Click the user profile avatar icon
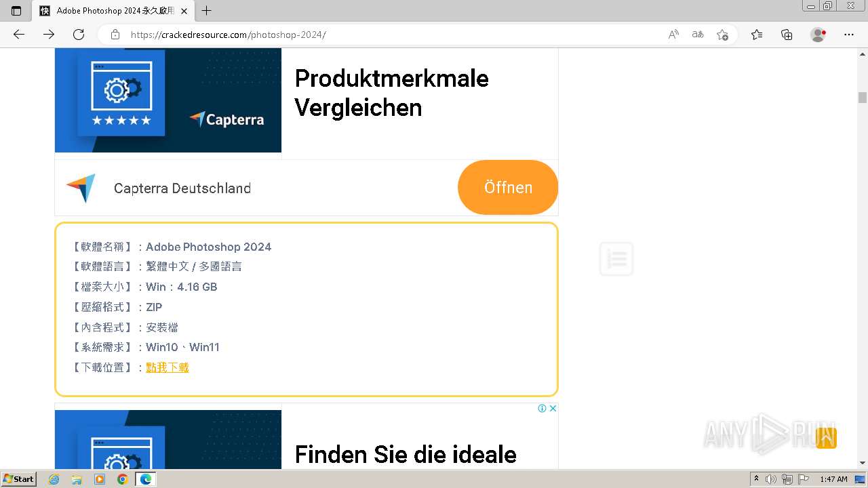The width and height of the screenshot is (868, 488). (818, 35)
